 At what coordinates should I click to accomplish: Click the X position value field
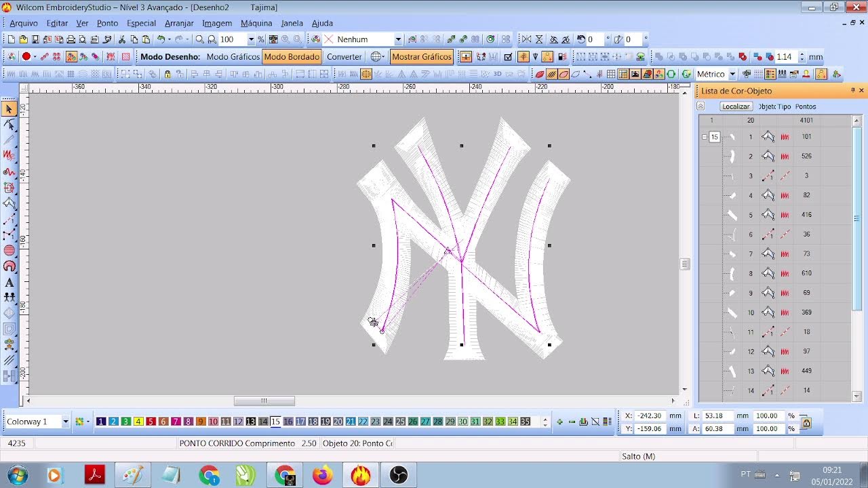(650, 415)
